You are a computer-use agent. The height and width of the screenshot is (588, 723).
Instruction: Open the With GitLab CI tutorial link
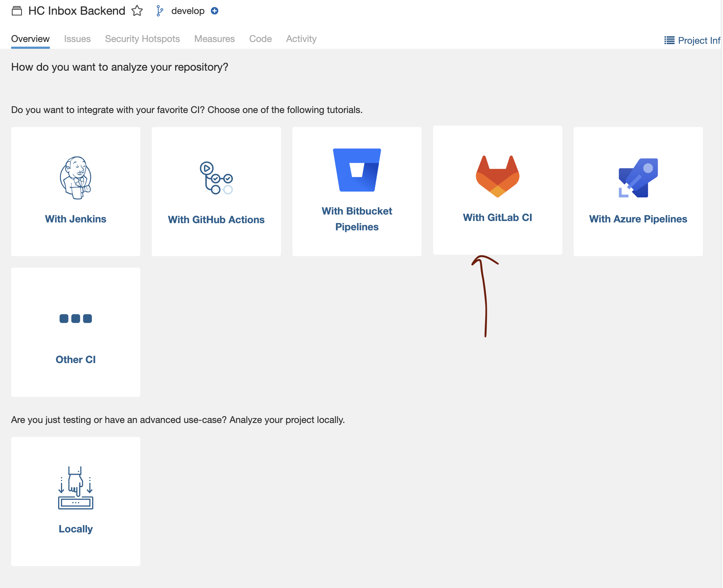click(x=498, y=217)
